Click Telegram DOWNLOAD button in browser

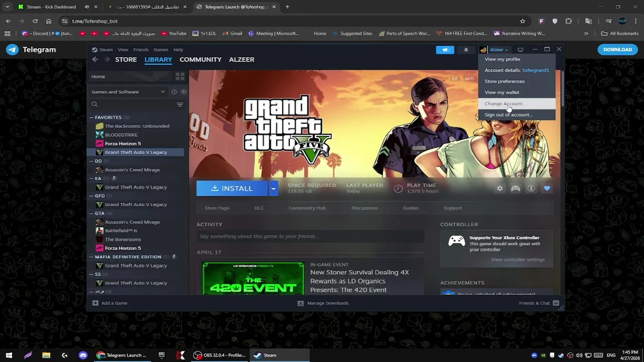[617, 50]
